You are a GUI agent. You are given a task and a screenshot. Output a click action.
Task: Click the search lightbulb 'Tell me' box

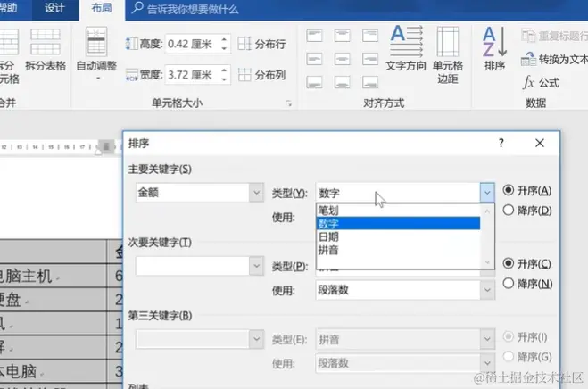[186, 9]
